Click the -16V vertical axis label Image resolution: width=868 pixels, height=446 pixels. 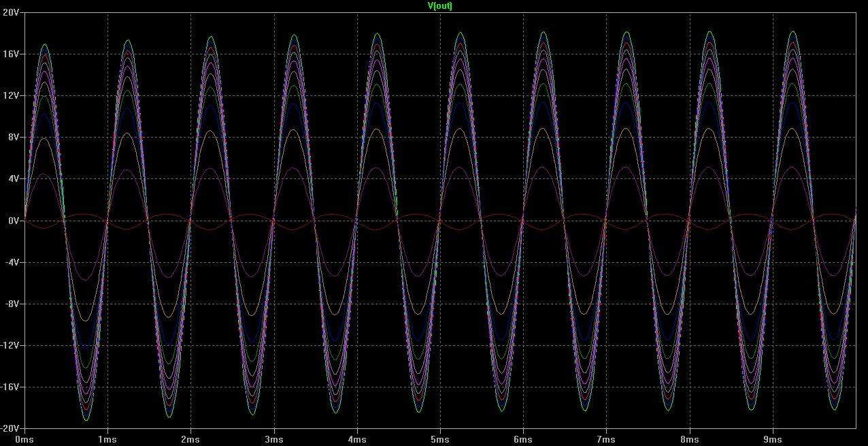click(x=9, y=387)
